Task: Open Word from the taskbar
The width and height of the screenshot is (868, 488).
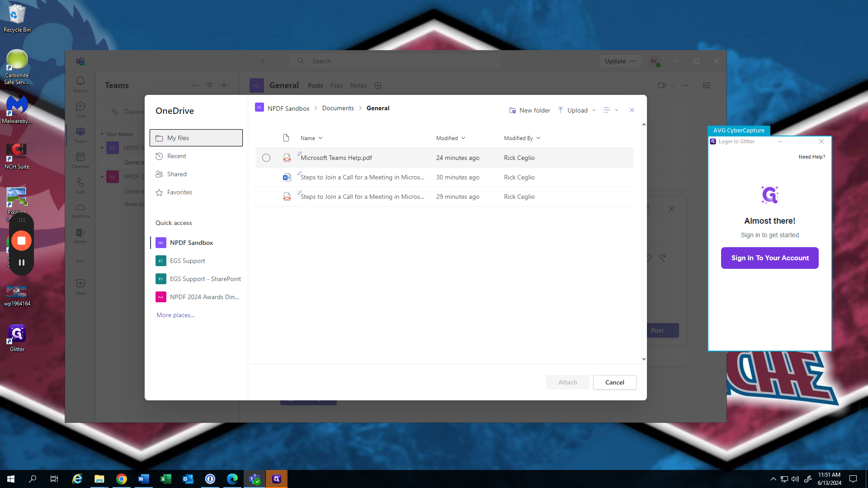Action: [x=144, y=479]
